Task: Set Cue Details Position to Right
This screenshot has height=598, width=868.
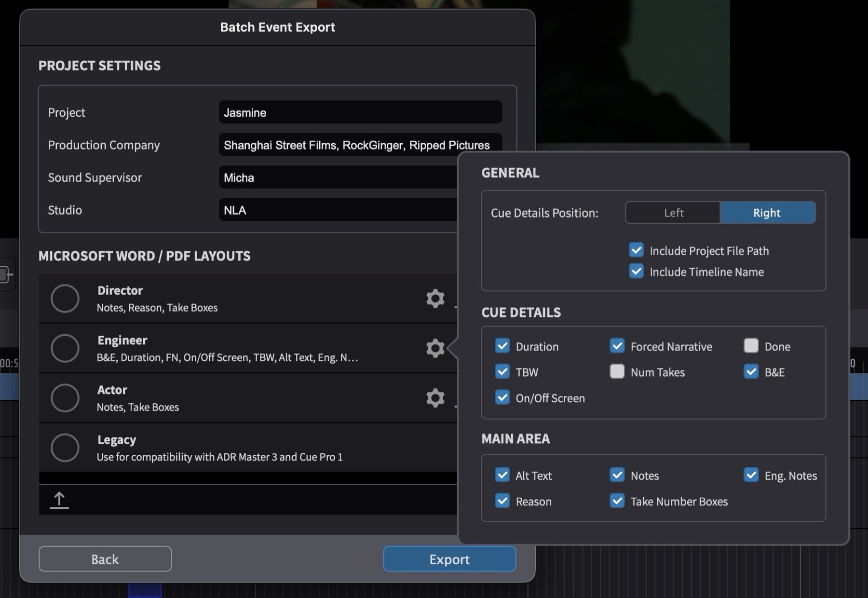Action: pos(768,213)
